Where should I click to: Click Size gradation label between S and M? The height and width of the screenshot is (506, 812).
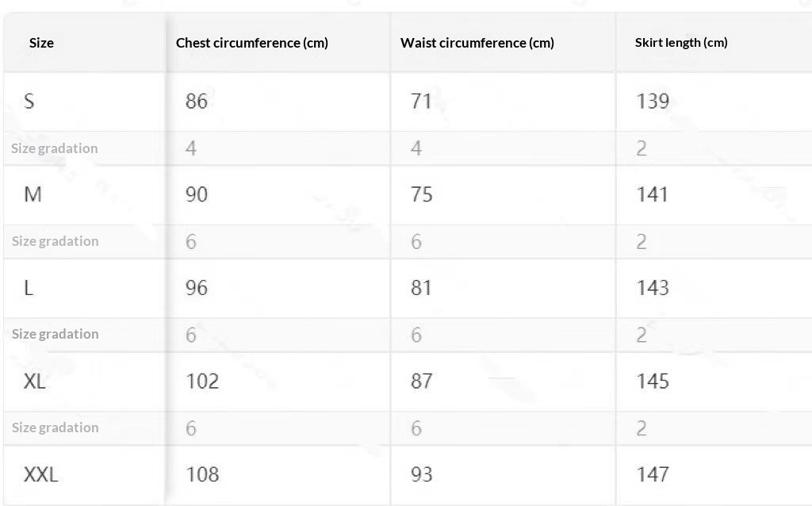[x=55, y=148]
